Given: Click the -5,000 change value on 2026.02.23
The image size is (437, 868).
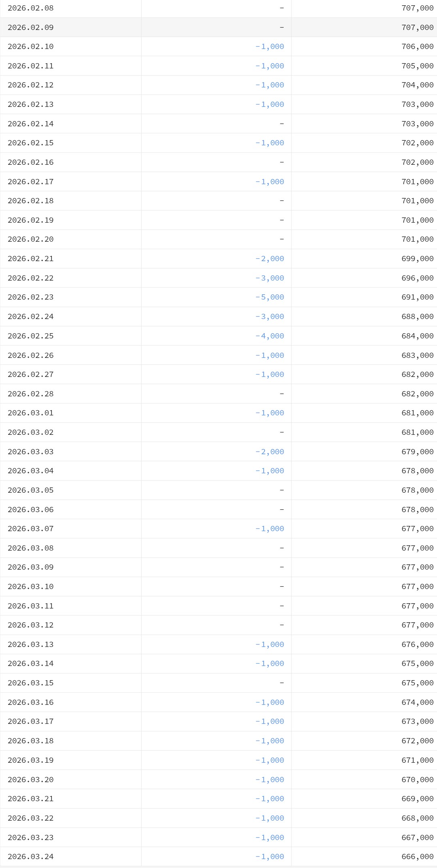Looking at the screenshot, I should point(269,297).
